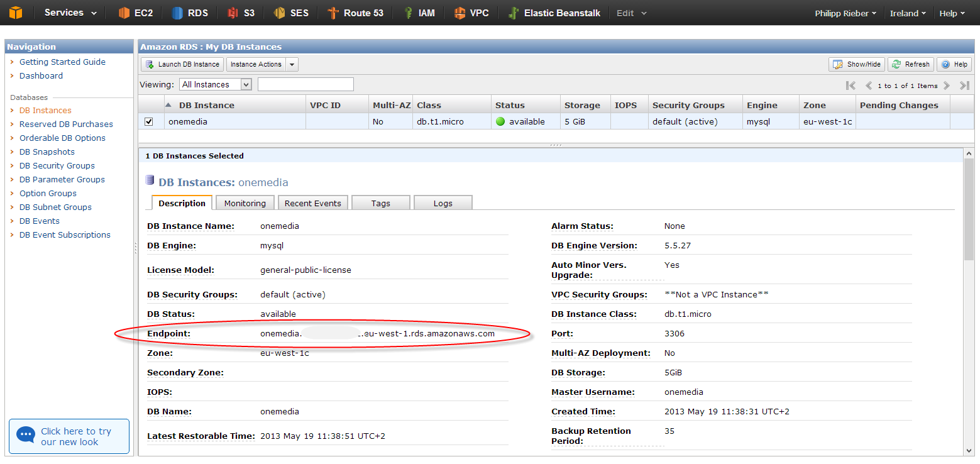Toggle the onemedia instance row checkbox
The width and height of the screenshot is (980, 464).
tap(149, 121)
